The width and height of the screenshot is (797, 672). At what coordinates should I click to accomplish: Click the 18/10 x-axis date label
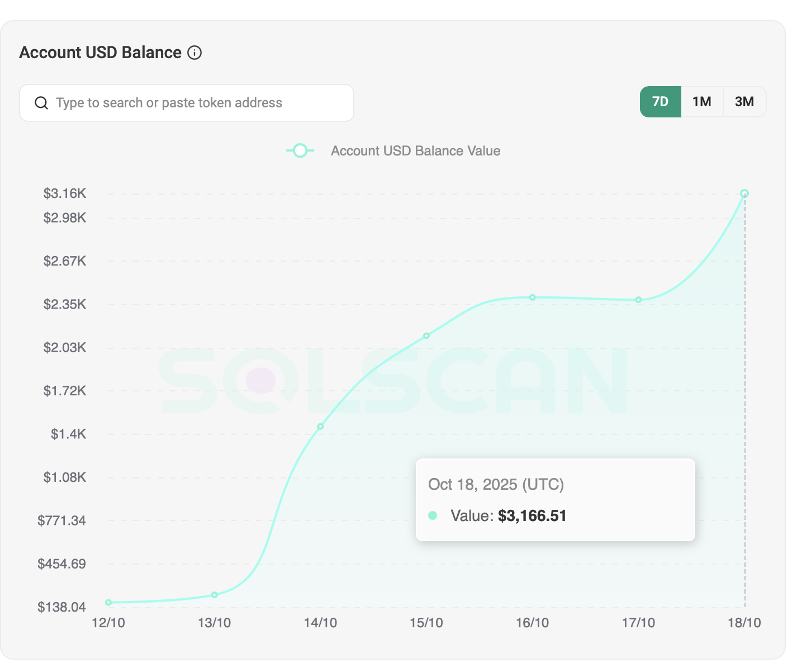point(744,623)
